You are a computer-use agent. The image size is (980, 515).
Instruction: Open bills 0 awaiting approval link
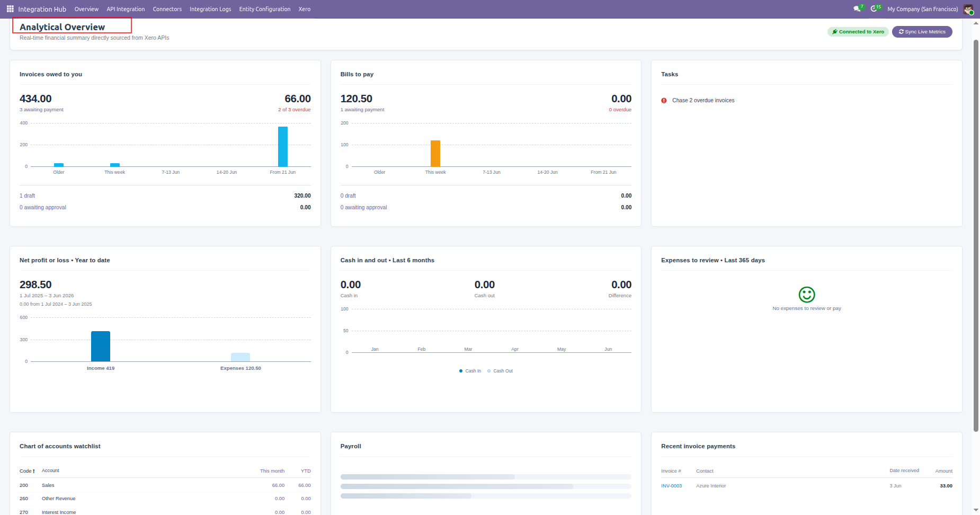(x=364, y=208)
